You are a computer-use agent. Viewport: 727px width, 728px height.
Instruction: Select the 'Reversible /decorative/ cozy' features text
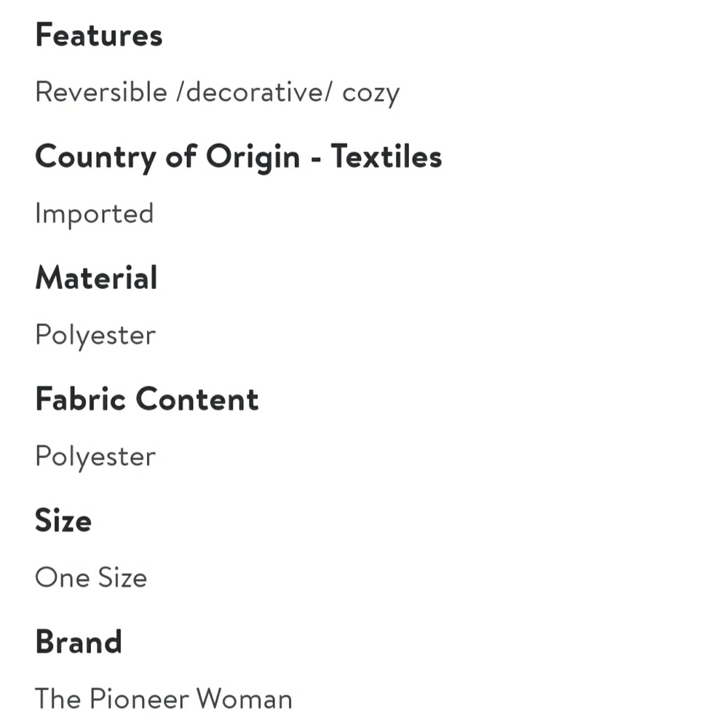(x=218, y=93)
